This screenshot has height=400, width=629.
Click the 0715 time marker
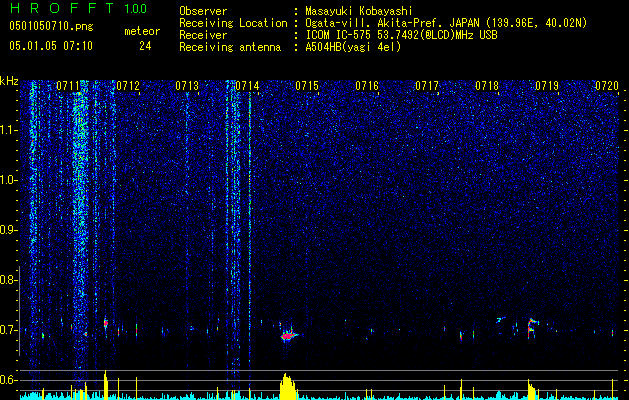(307, 86)
